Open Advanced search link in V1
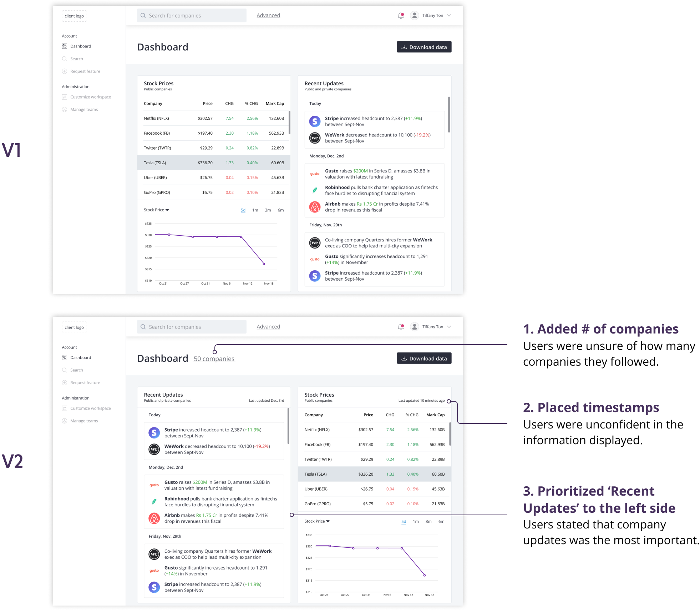The width and height of the screenshot is (700, 612). tap(268, 15)
